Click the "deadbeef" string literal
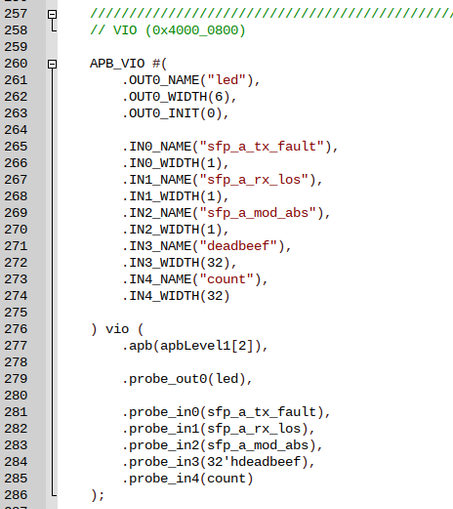Viewport: 453px width, 509px height. (x=239, y=246)
